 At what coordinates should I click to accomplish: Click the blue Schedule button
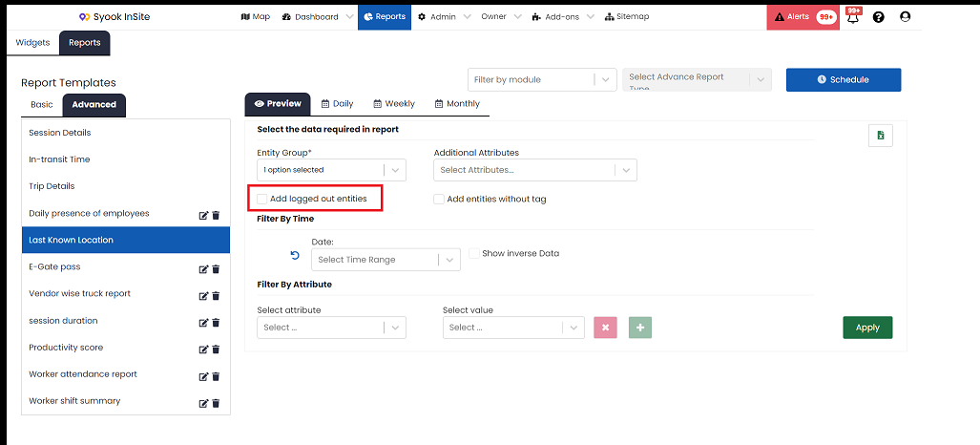844,79
